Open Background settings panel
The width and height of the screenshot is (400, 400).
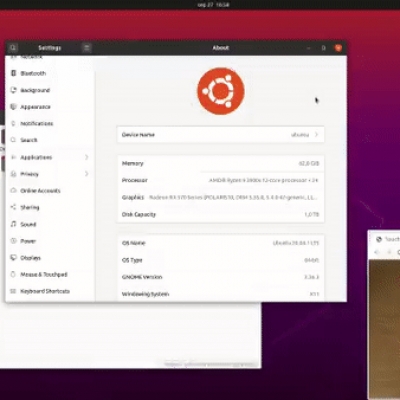coord(50,90)
